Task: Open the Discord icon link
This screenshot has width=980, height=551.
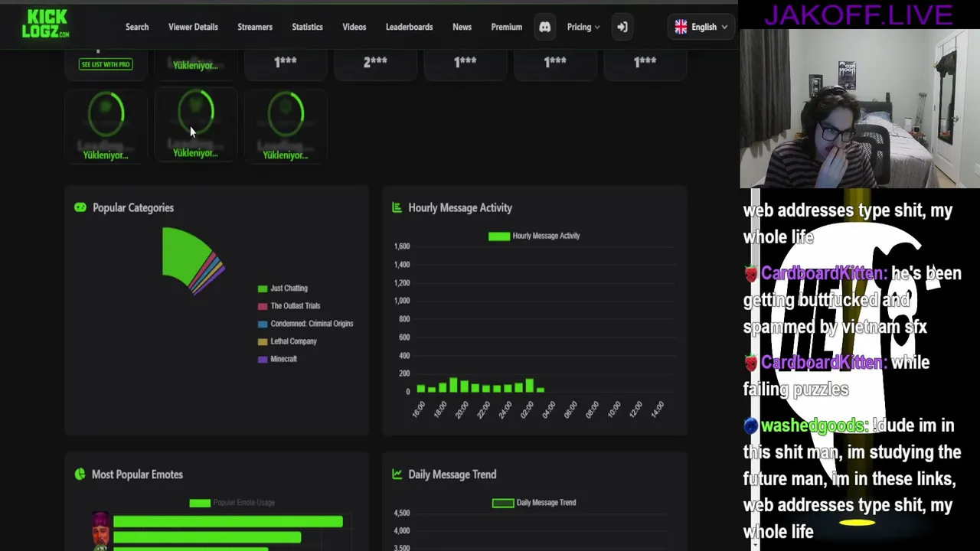Action: (544, 27)
